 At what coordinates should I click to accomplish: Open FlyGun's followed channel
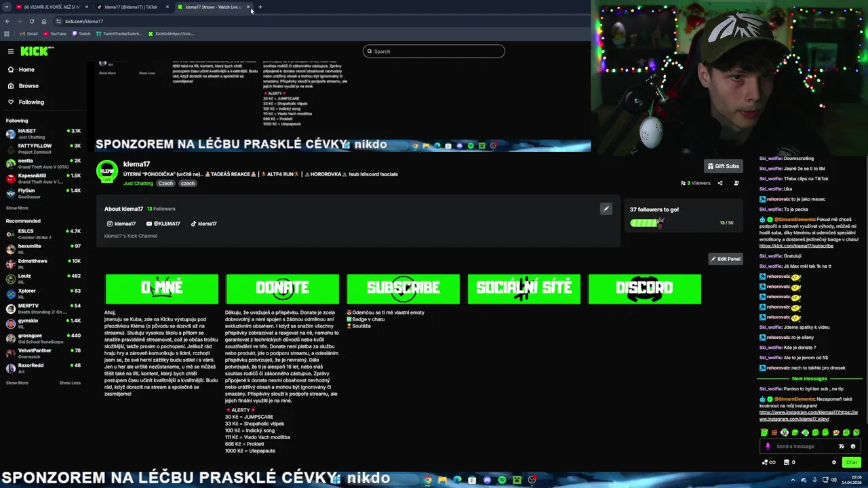[x=43, y=193]
